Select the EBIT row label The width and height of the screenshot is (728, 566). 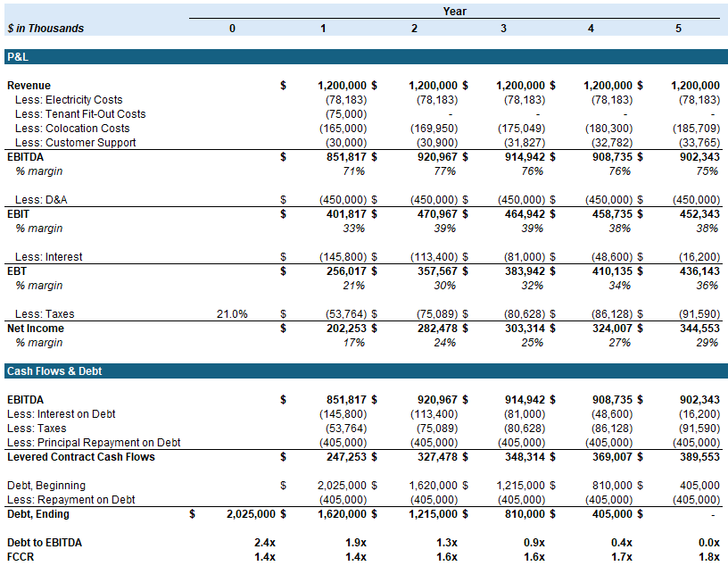coord(18,214)
